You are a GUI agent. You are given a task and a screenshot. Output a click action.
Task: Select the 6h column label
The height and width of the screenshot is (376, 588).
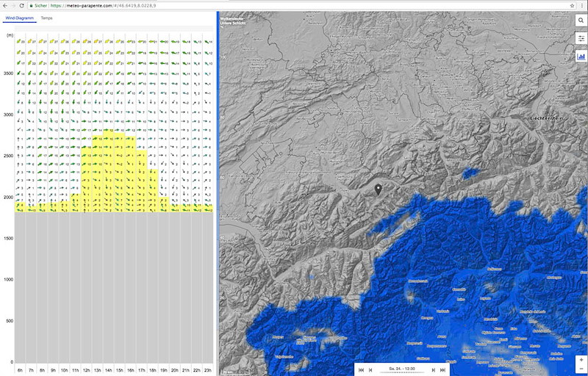point(20,370)
